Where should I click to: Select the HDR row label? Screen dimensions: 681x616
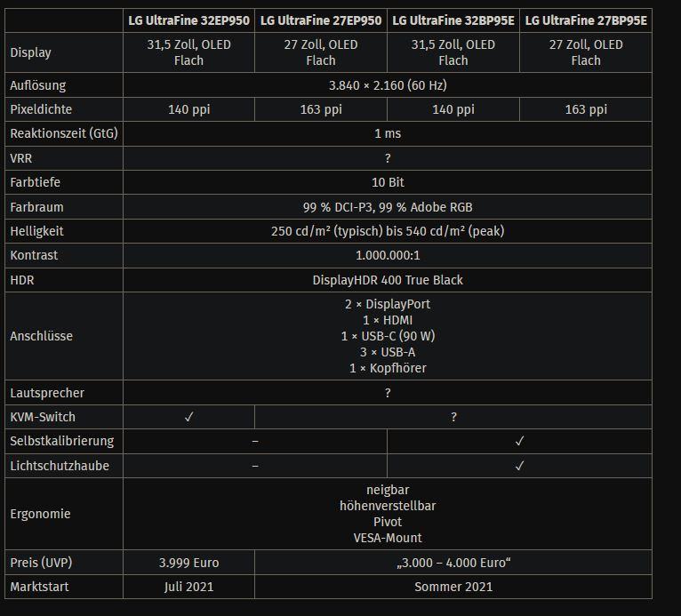click(x=21, y=280)
